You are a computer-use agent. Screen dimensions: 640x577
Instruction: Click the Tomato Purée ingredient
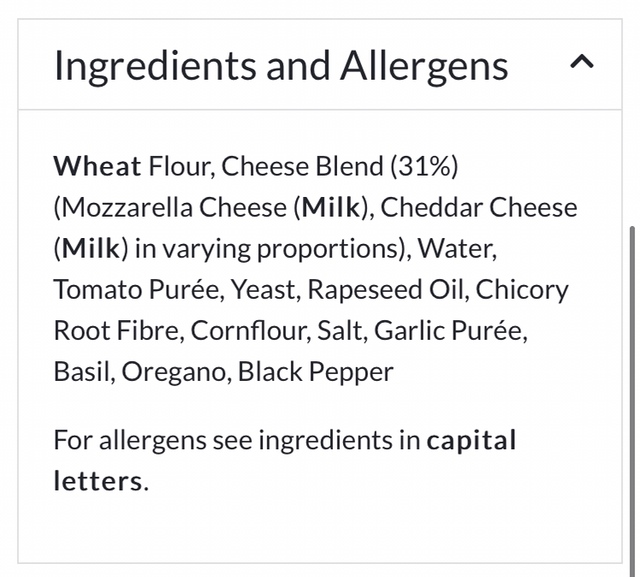click(136, 289)
